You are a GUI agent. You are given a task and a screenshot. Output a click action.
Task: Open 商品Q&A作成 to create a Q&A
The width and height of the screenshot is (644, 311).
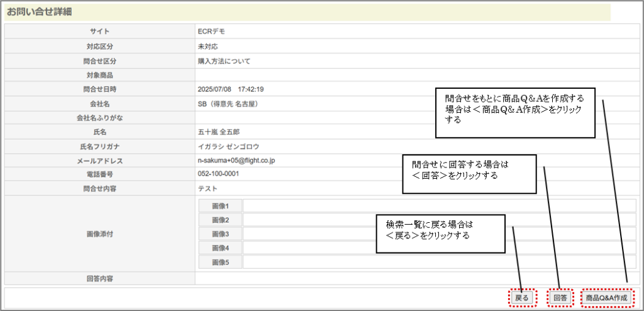click(x=606, y=297)
